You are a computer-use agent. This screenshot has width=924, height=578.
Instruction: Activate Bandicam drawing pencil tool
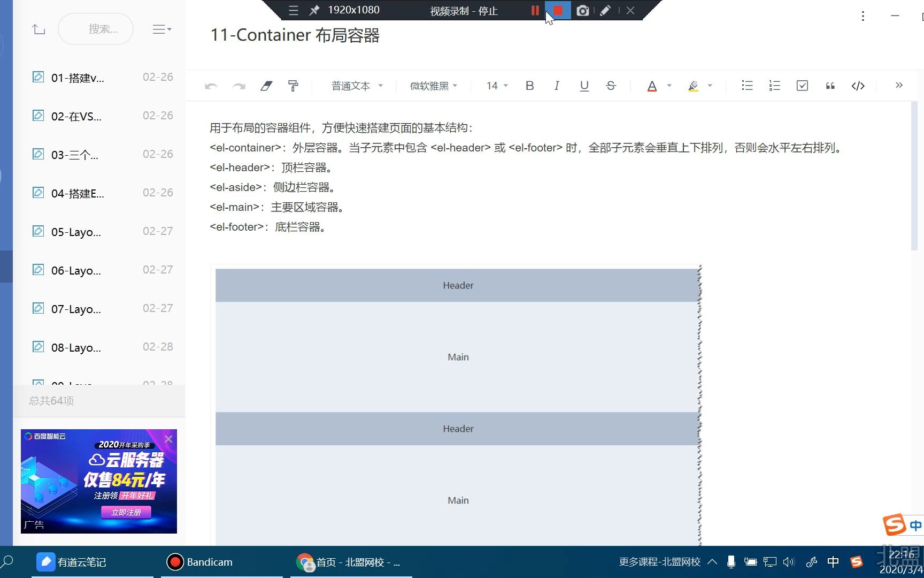tap(605, 10)
